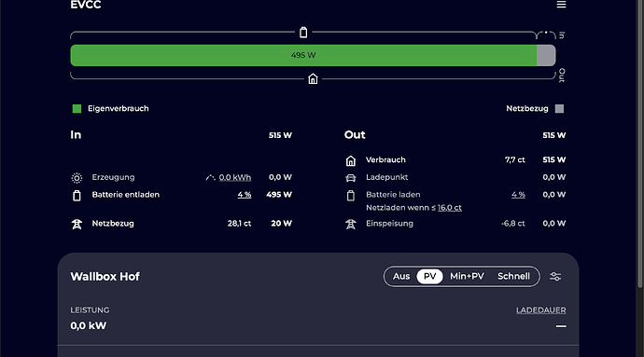Click the sun icon next to Erzeugung
This screenshot has height=357, width=644.
(77, 178)
